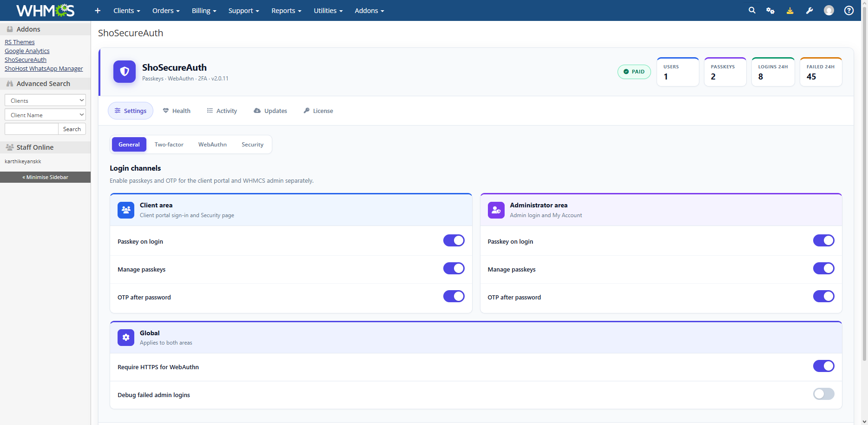868x425 pixels.
Task: Click the ShoSecureAuth shield logo
Action: click(125, 72)
